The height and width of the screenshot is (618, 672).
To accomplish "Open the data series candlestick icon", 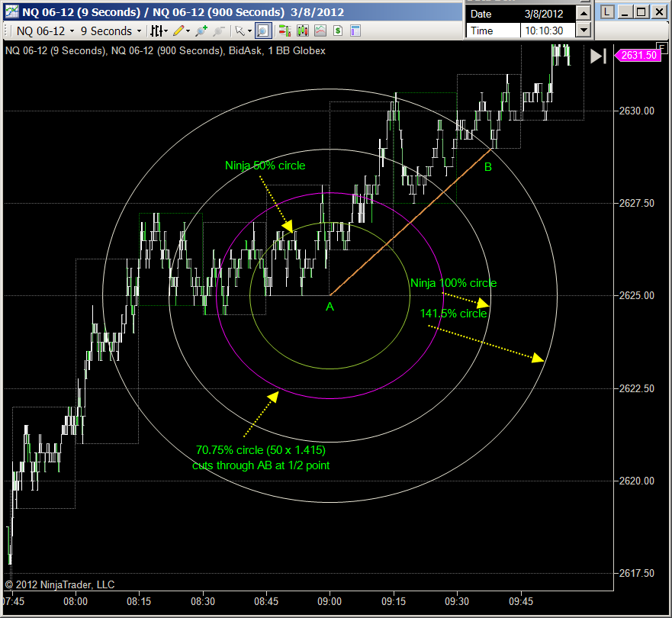I will coord(303,31).
